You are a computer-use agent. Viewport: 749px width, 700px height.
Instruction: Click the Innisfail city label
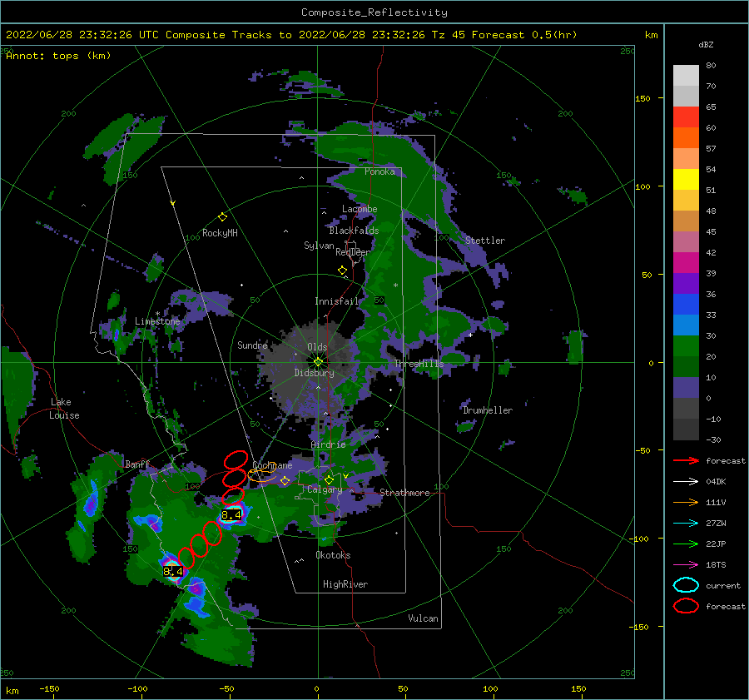(337, 301)
